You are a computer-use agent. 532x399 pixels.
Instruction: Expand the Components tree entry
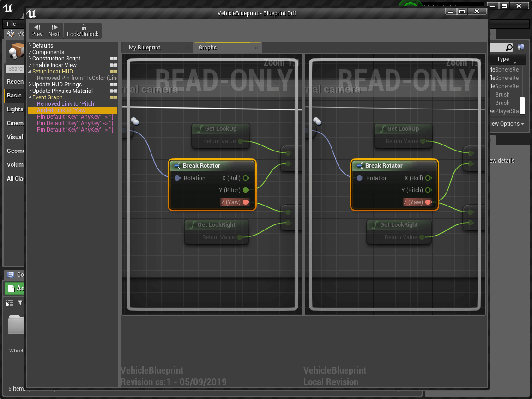click(x=30, y=52)
